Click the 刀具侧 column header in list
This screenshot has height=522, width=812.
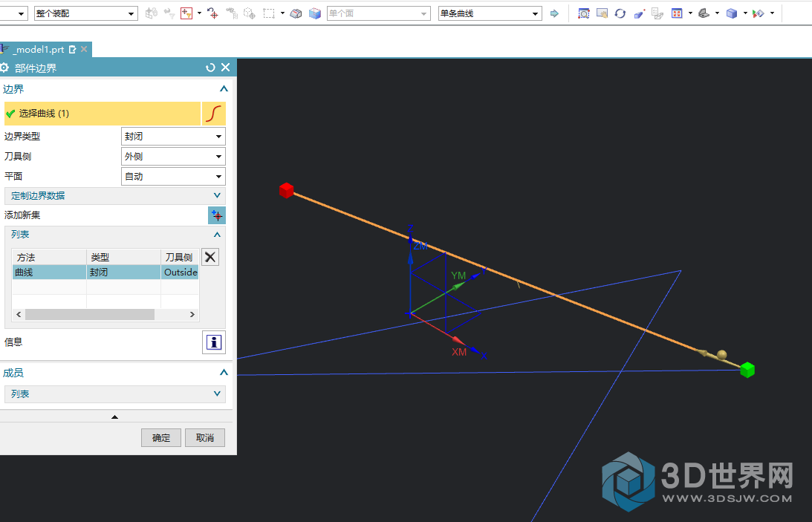[180, 257]
